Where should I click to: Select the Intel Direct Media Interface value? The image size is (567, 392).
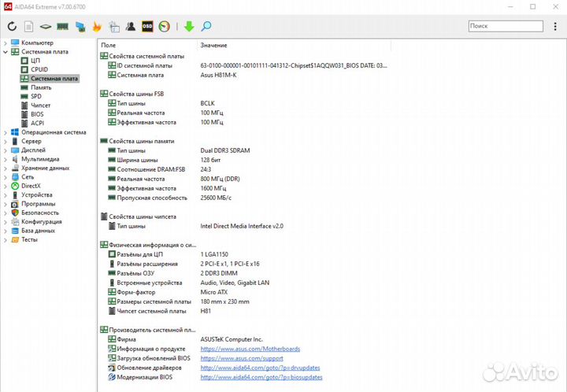242,226
